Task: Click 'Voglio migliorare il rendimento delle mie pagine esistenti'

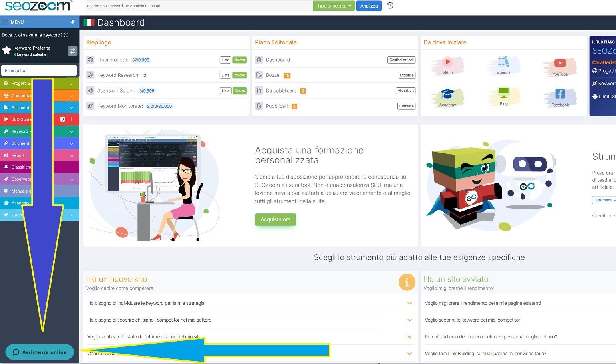Action: (x=483, y=303)
